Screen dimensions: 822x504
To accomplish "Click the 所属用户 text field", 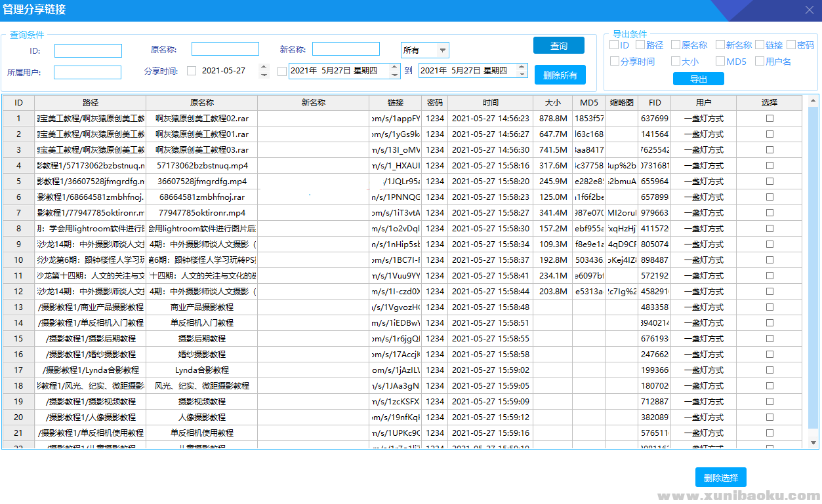I will click(87, 72).
